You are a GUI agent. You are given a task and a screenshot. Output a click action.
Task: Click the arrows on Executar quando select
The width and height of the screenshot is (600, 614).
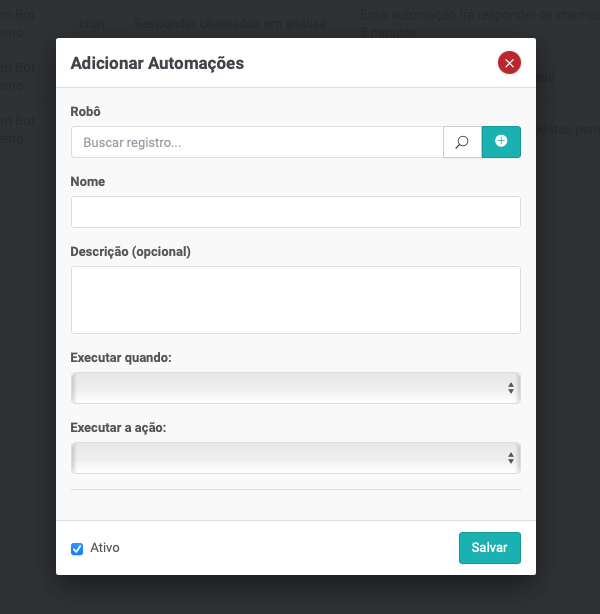coord(510,388)
